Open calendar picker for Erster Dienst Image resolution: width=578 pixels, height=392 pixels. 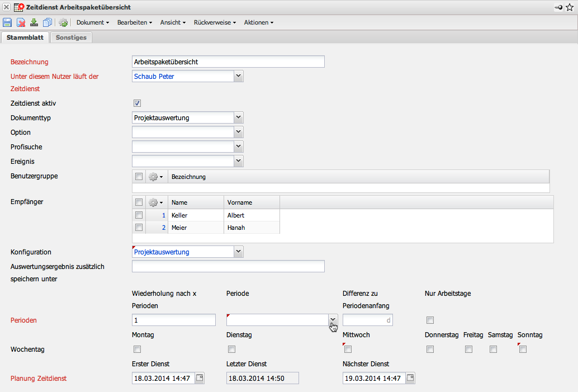click(200, 378)
